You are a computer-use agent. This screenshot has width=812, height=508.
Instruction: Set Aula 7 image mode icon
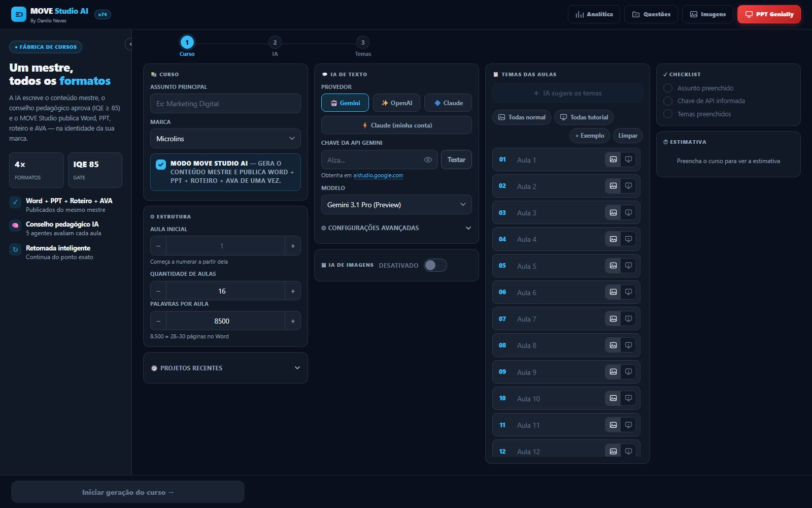pos(613,319)
